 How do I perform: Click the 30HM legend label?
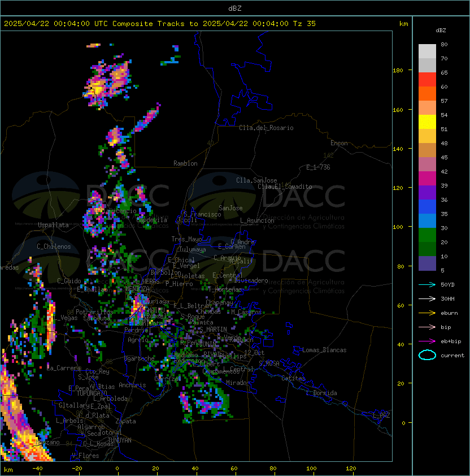coord(447,298)
